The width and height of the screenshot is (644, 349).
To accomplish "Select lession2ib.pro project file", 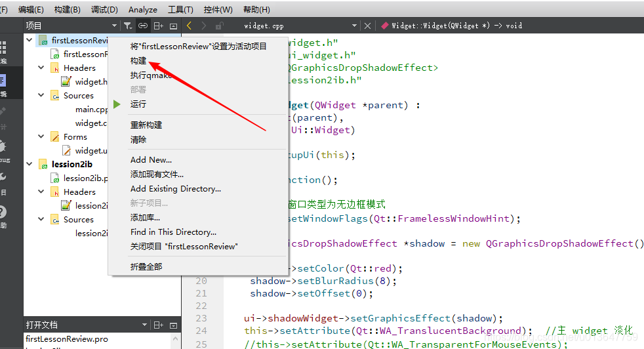I will [x=85, y=178].
